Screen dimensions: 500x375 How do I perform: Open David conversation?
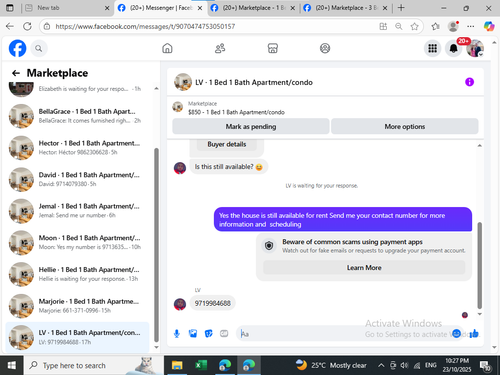77,179
